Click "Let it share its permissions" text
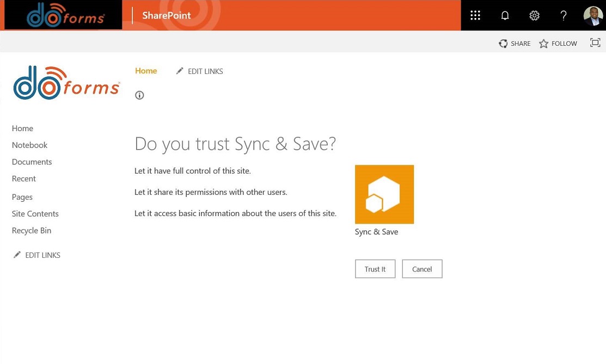 click(211, 192)
